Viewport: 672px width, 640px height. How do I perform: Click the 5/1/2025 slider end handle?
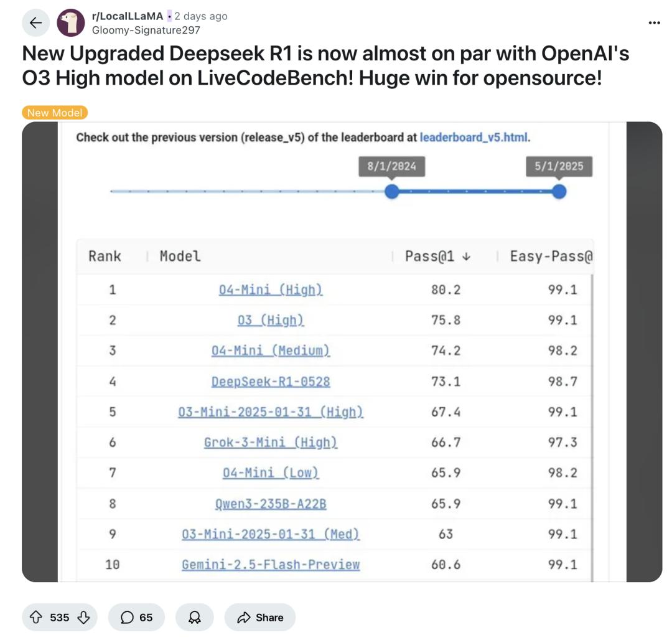pyautogui.click(x=559, y=191)
